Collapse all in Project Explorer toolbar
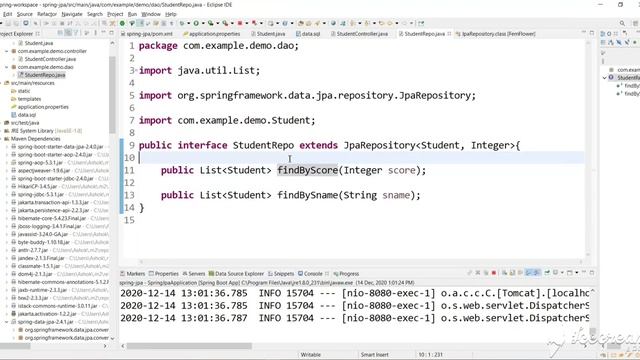 [x=60, y=33]
